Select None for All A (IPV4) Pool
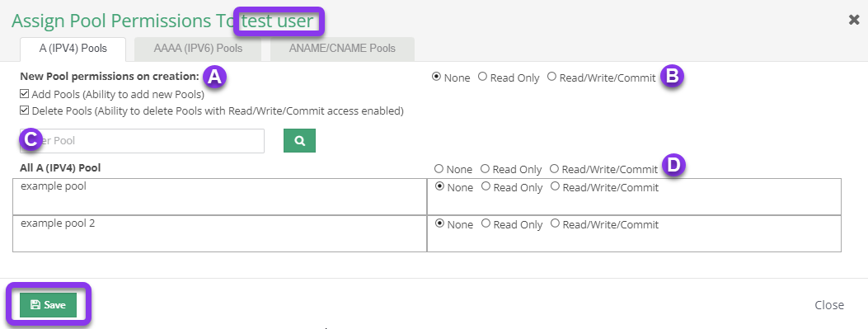This screenshot has width=868, height=329. pos(439,168)
